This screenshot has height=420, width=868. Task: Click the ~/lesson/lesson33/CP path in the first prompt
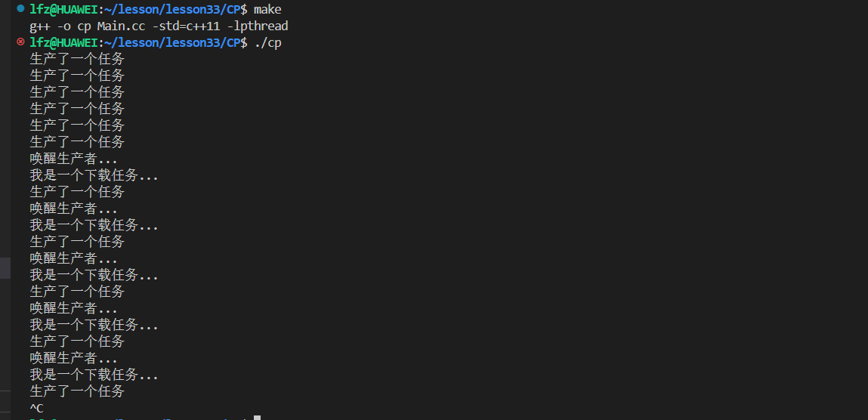click(x=171, y=9)
